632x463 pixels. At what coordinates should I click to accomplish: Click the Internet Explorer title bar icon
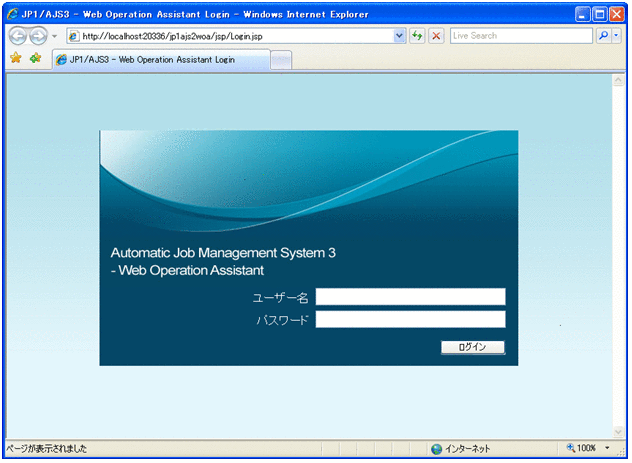coord(12,15)
